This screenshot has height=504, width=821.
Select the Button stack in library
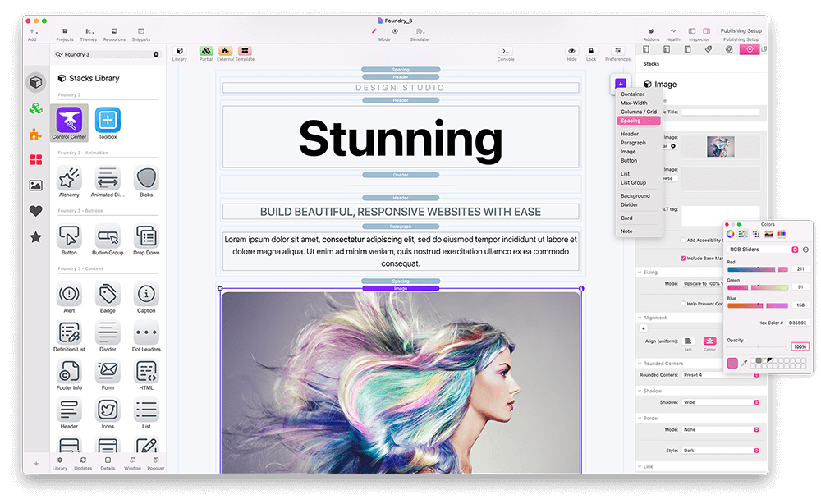(x=69, y=239)
